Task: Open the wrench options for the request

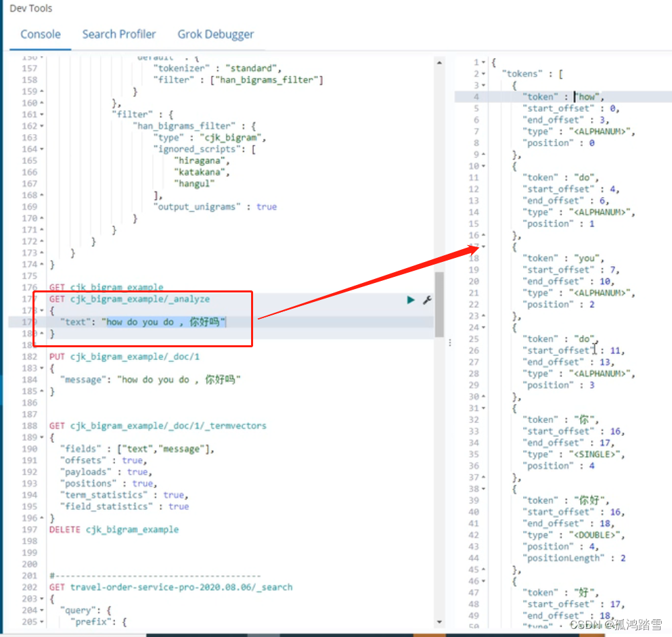Action: [427, 300]
